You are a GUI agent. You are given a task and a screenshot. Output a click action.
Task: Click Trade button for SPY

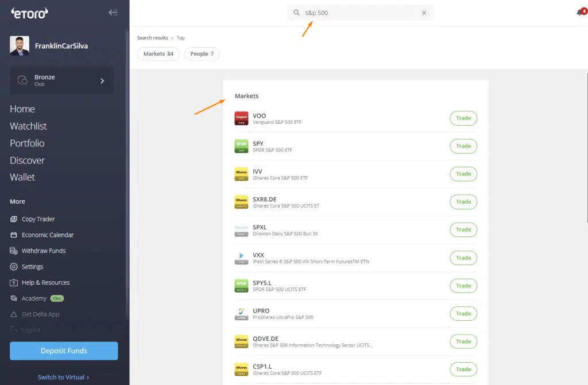[463, 146]
